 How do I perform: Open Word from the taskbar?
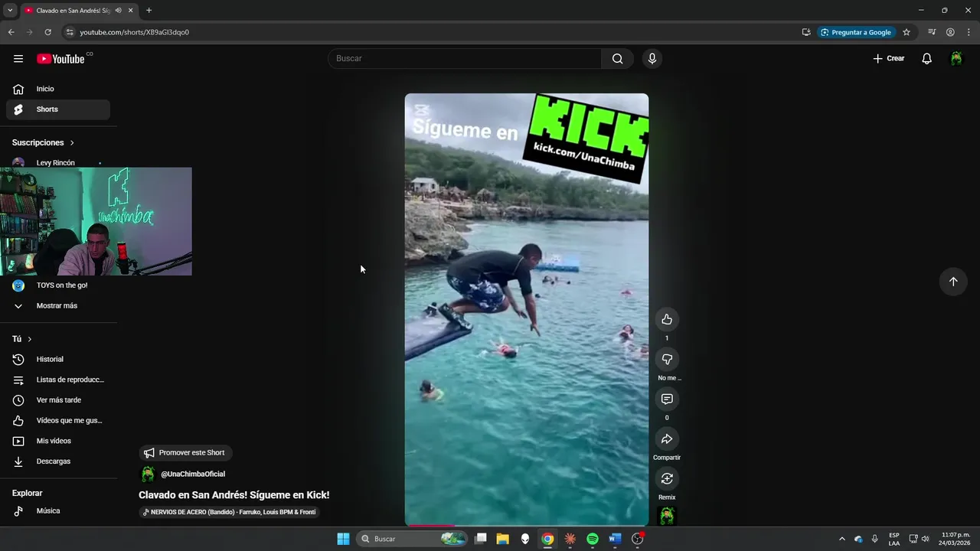point(615,539)
